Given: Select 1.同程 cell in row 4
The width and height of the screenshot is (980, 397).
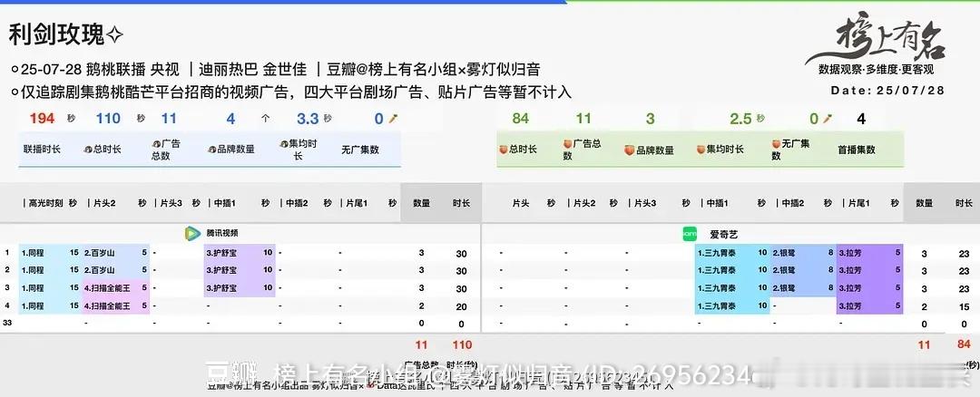Looking at the screenshot, I should click(x=51, y=305).
